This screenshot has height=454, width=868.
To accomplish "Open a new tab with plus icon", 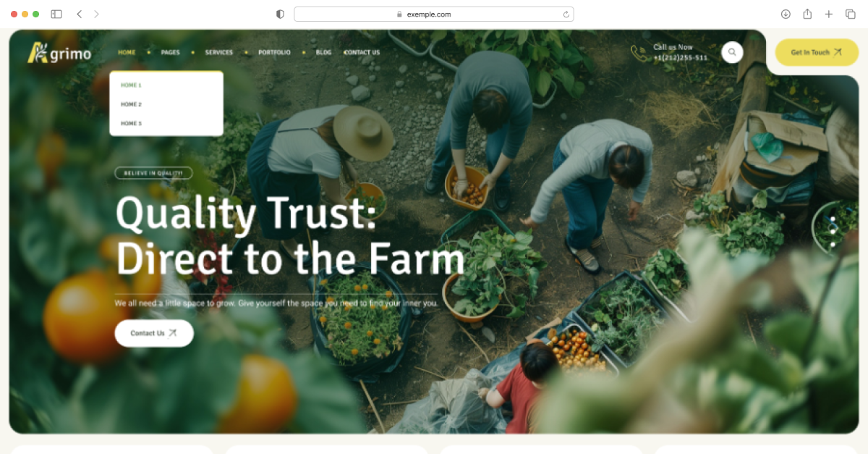I will 829,14.
